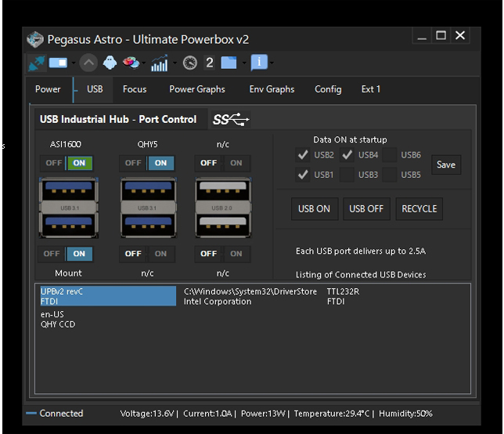This screenshot has width=504, height=434.
Task: Click the Pegasus Astro app icon in title bar
Action: pos(35,40)
